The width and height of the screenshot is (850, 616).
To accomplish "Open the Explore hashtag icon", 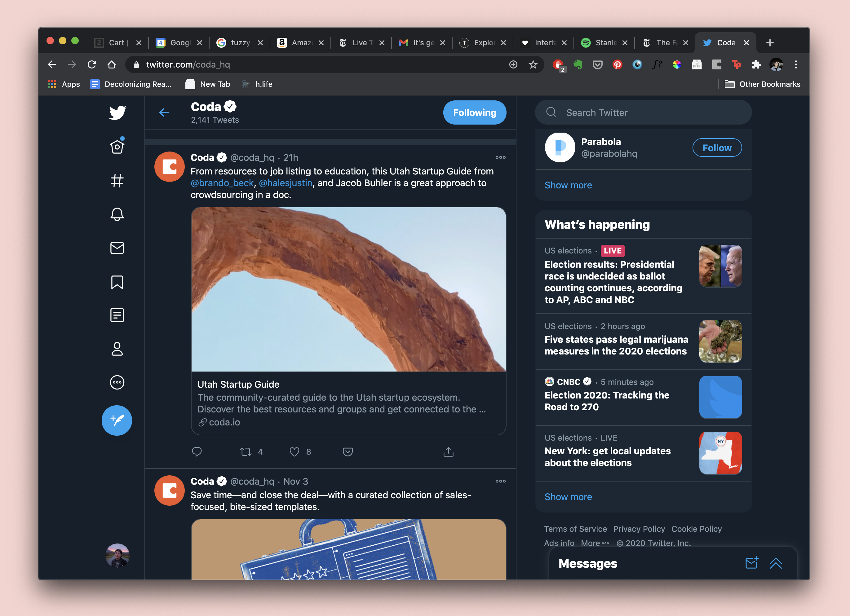I will [117, 181].
